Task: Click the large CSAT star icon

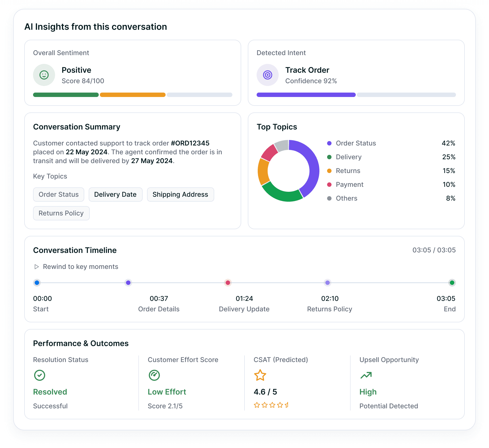Action: point(260,375)
